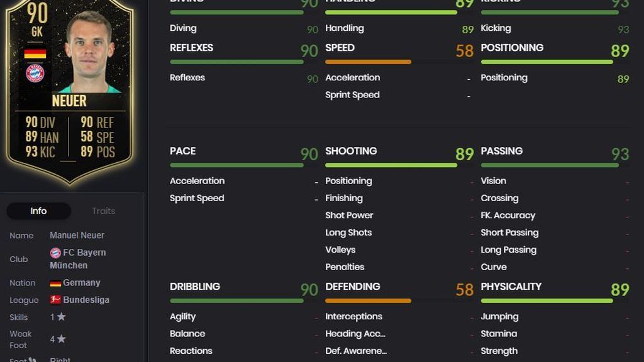Click the orange DEFENDING stat bar
The image size is (644, 362).
pyautogui.click(x=368, y=301)
